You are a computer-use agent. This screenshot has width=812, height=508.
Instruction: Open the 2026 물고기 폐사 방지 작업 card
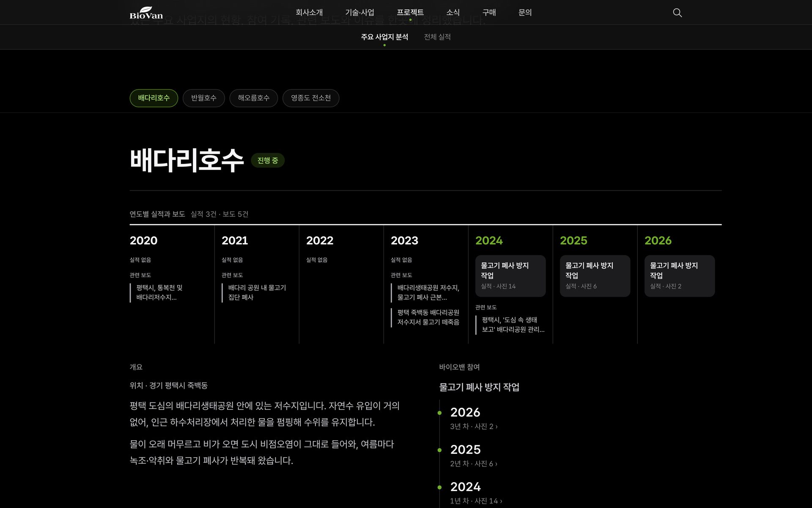pyautogui.click(x=680, y=276)
